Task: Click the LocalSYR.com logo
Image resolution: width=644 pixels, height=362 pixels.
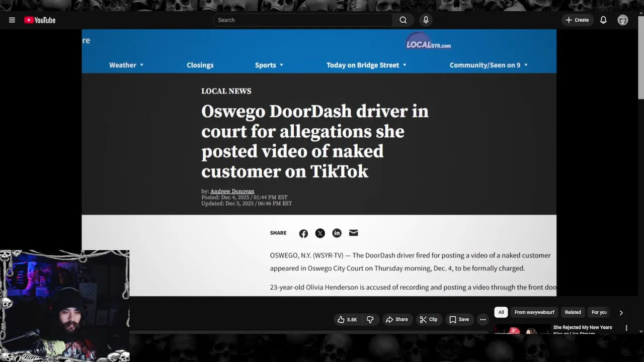Action: (428, 42)
